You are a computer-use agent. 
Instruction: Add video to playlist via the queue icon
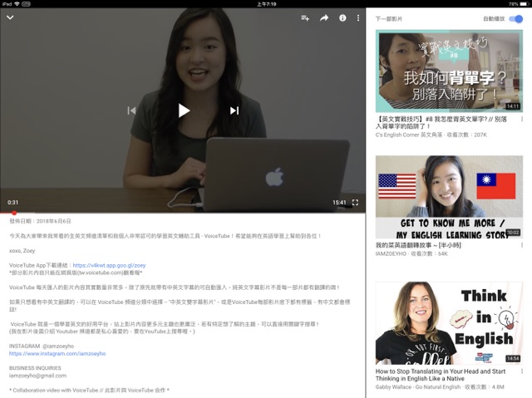[x=305, y=18]
